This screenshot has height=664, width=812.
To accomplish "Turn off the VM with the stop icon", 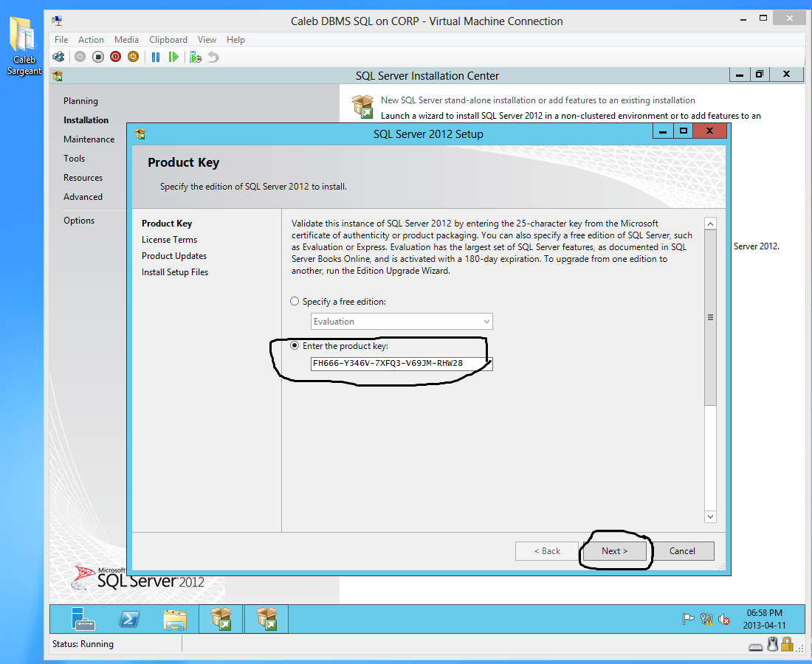I will click(x=98, y=57).
